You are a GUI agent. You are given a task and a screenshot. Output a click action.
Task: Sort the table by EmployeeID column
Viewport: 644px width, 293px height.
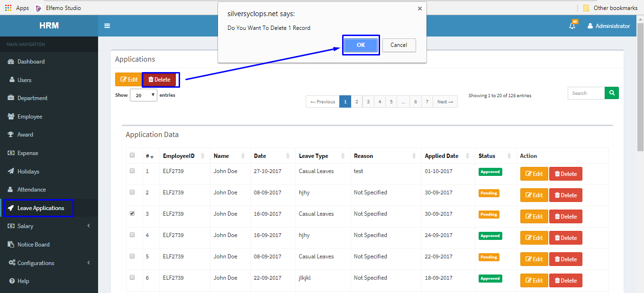[x=185, y=156]
